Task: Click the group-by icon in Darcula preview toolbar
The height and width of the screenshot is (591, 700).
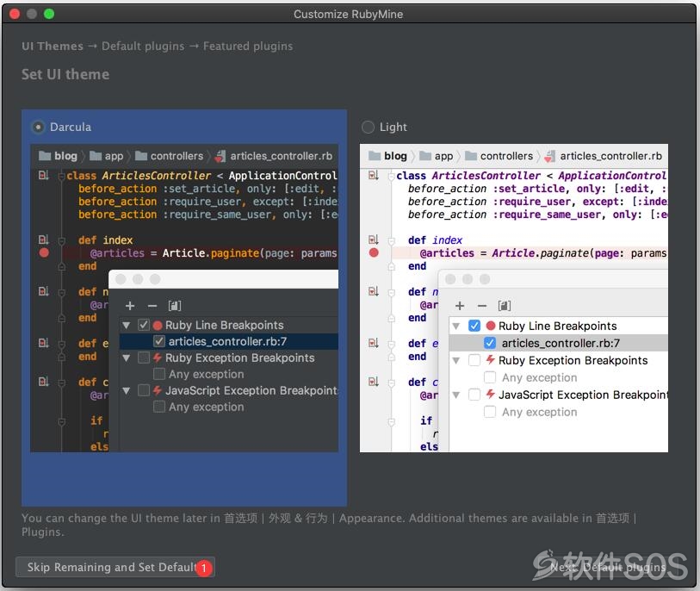Action: tap(175, 306)
